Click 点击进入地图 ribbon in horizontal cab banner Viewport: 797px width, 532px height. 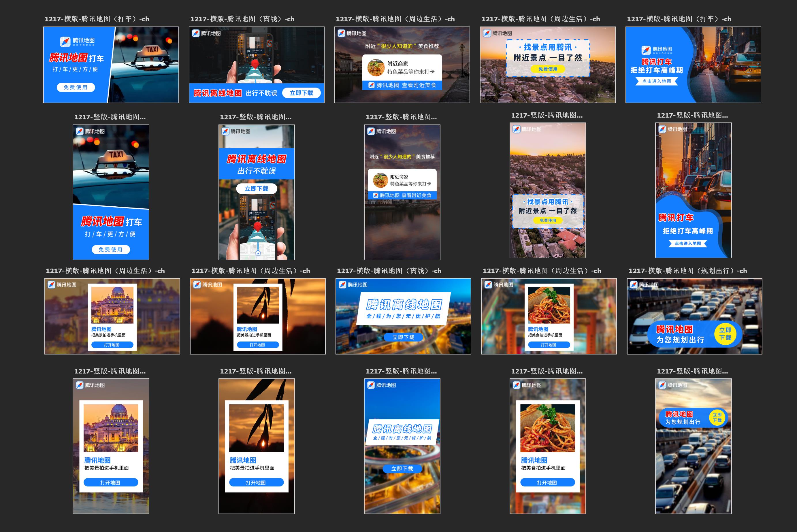point(657,81)
